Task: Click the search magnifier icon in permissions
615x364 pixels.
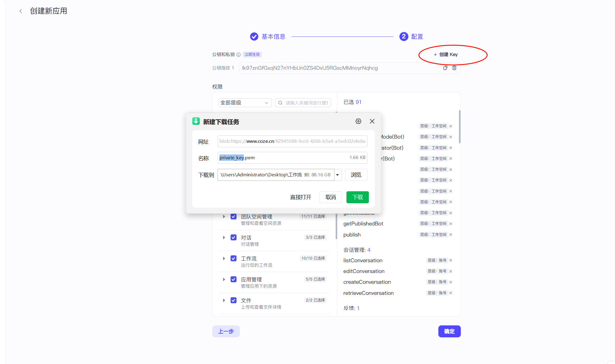Action: pos(280,103)
